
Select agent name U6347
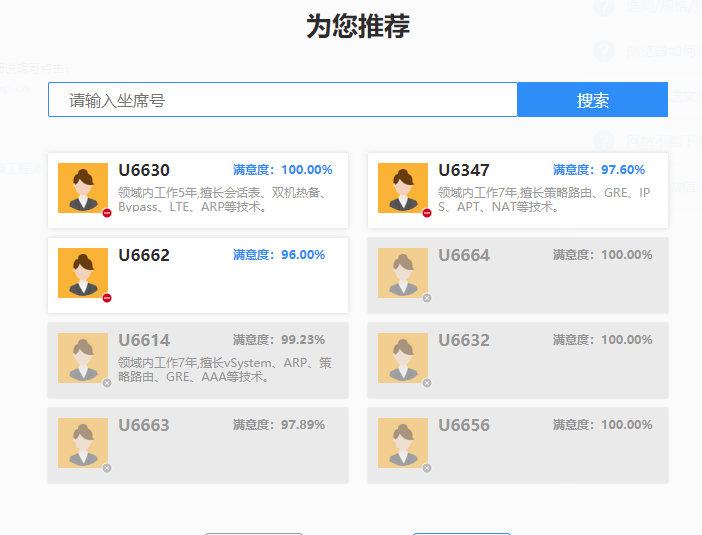pyautogui.click(x=464, y=171)
